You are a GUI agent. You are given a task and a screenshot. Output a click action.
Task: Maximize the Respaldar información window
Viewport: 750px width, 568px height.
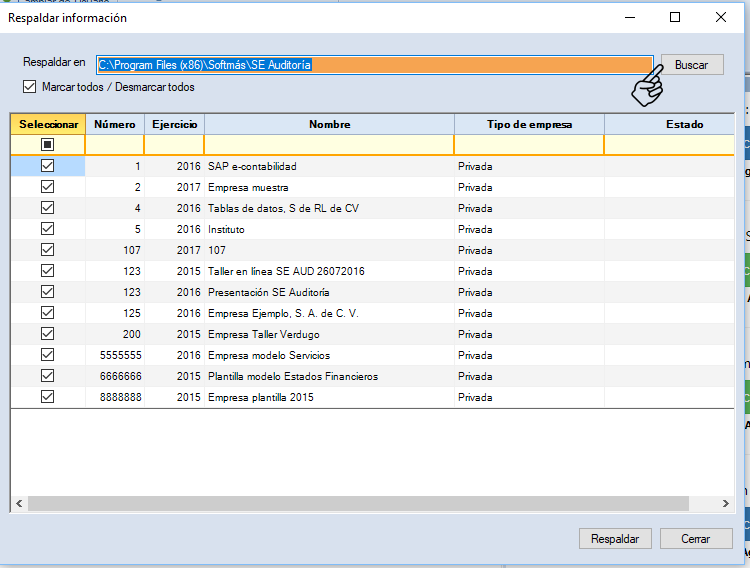[x=675, y=17]
